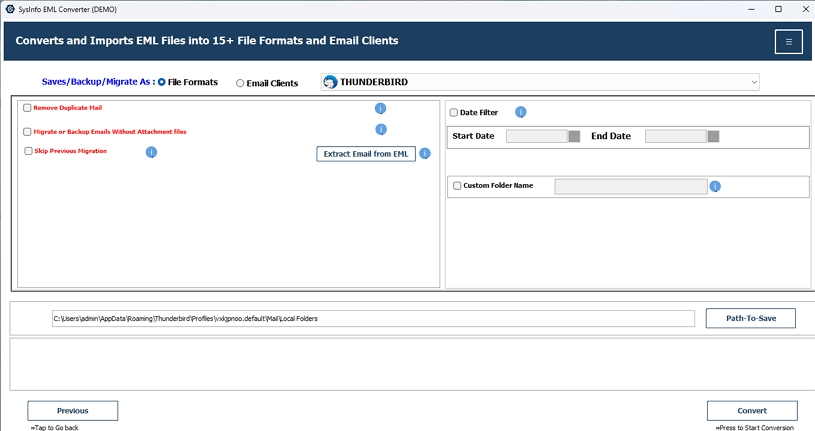Click the 'Tap to Go back' hint text
This screenshot has height=431, width=815.
point(55,427)
